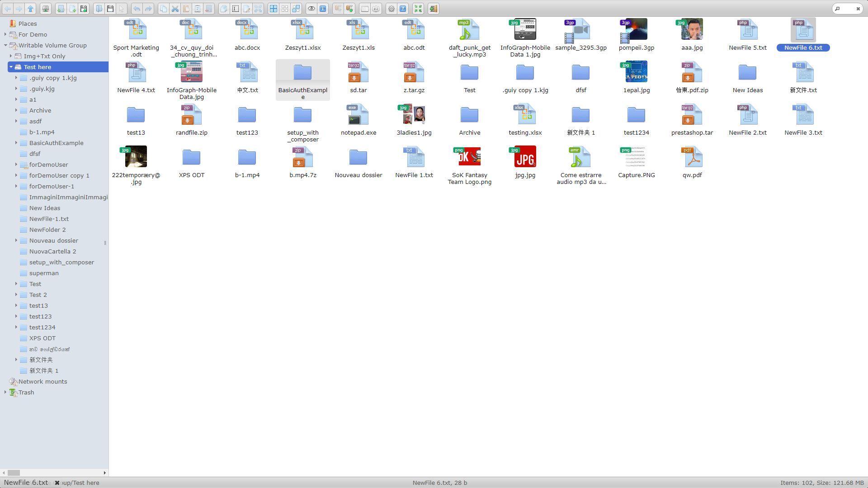This screenshot has width=868, height=488.
Task: Expand the Nouveau dossier tree node
Action: point(16,240)
